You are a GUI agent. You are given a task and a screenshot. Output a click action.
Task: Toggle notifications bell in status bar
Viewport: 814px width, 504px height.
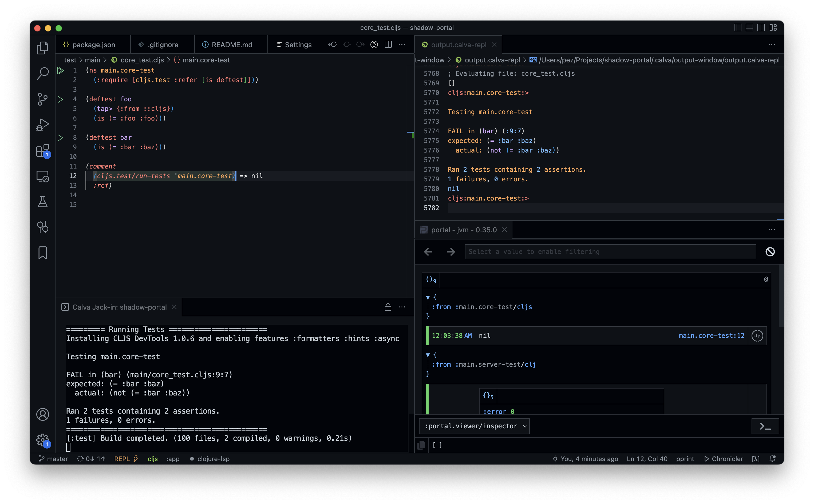tap(772, 459)
